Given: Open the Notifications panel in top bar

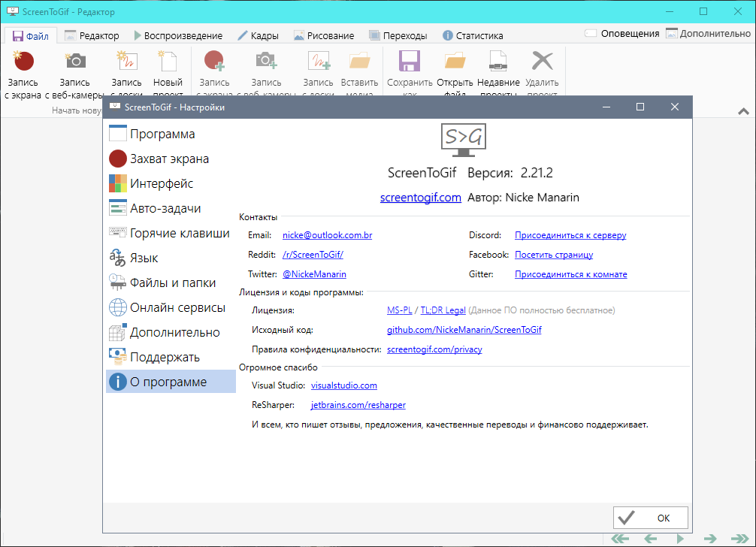Looking at the screenshot, I should pyautogui.click(x=622, y=34).
